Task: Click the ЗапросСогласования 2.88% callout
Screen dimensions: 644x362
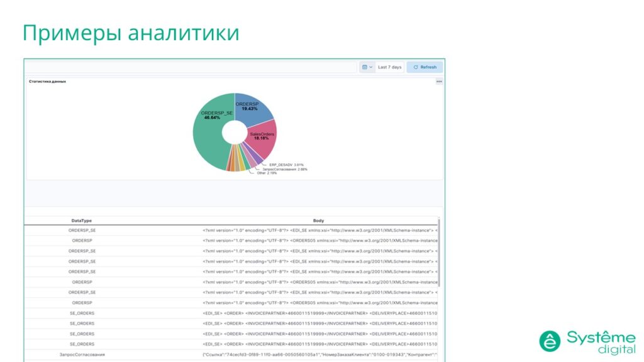Action: click(284, 169)
